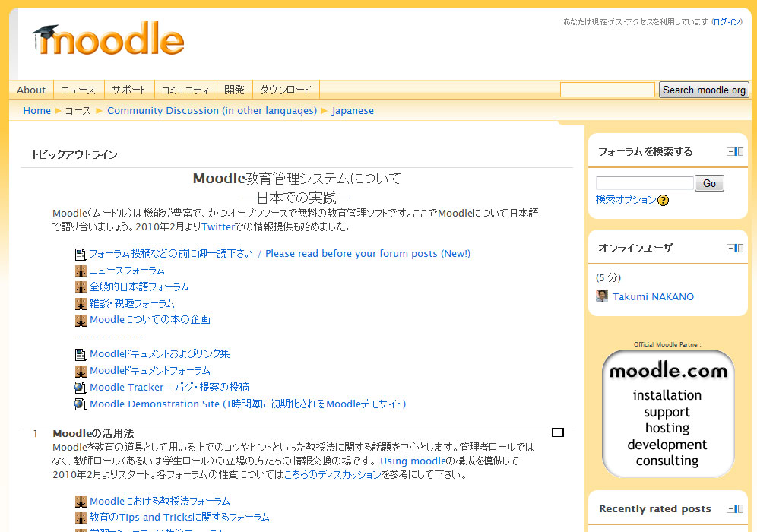Open Community Discussion (in other languages) breadcrumb
Image resolution: width=757 pixels, height=532 pixels.
click(212, 110)
